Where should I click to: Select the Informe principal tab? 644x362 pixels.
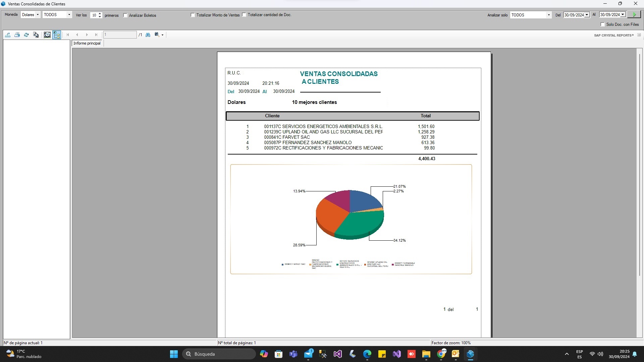(x=87, y=43)
